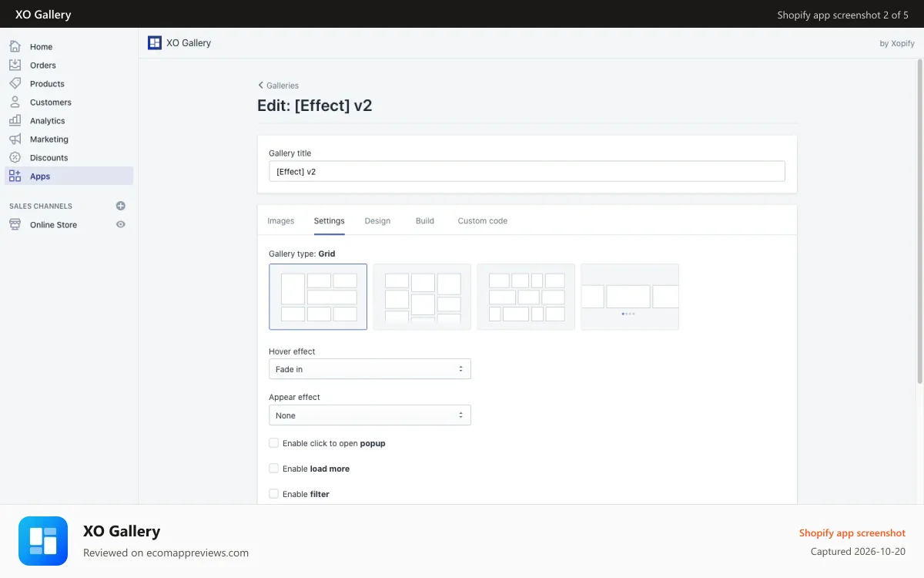The width and height of the screenshot is (924, 578).
Task: Open the Appear effect dropdown
Action: click(x=370, y=415)
